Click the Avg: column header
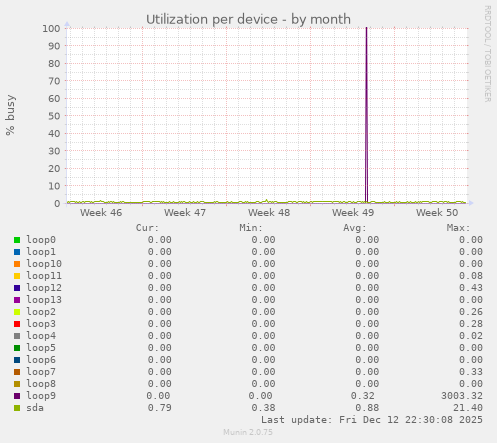The width and height of the screenshot is (497, 443). pyautogui.click(x=355, y=228)
